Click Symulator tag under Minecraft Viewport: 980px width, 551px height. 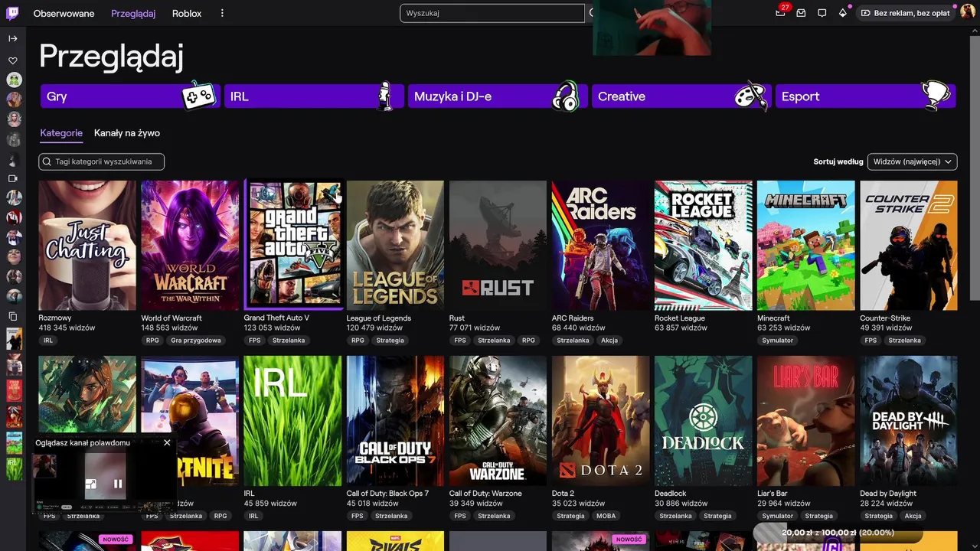tap(778, 341)
